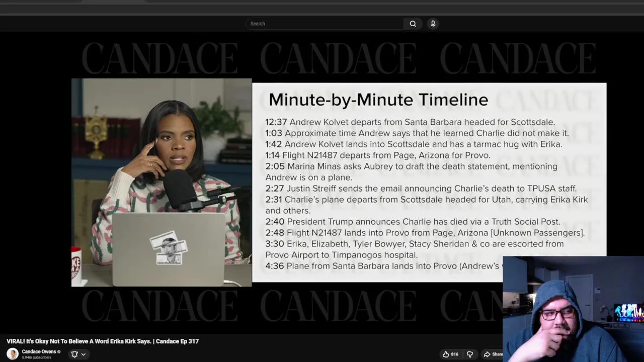Click the '1:42 Andrew Kolvet lands into Scottsdale' line
This screenshot has height=362, width=644.
[x=414, y=144]
